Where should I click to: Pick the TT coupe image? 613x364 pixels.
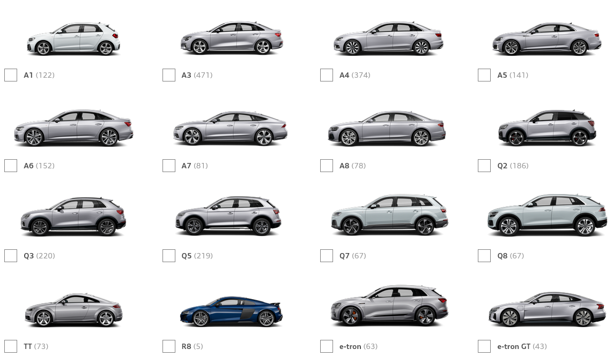pos(73,310)
